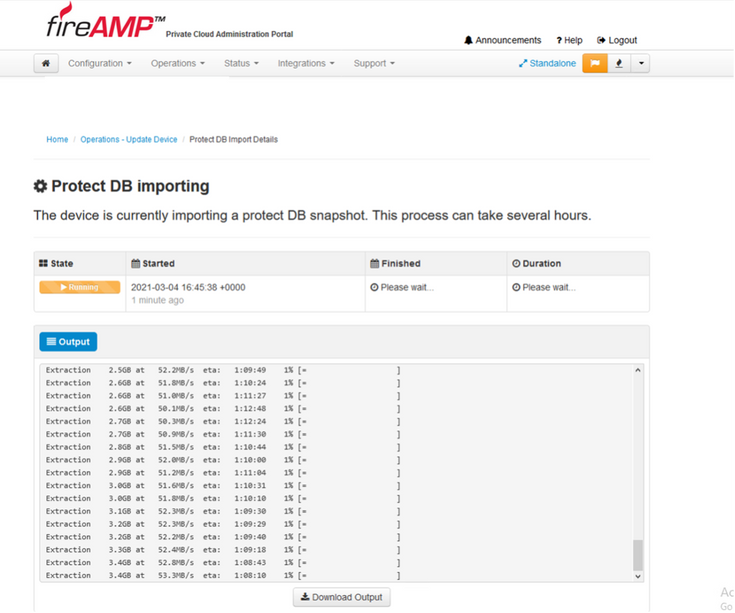Image resolution: width=735 pixels, height=613 pixels.
Task: Click the output scrollbar up arrow
Action: (638, 370)
